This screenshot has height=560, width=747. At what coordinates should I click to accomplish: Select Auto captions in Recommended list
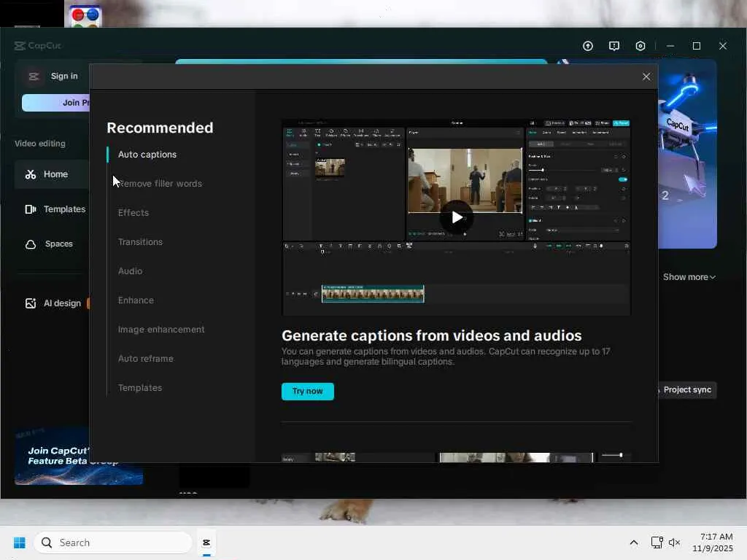click(x=147, y=155)
